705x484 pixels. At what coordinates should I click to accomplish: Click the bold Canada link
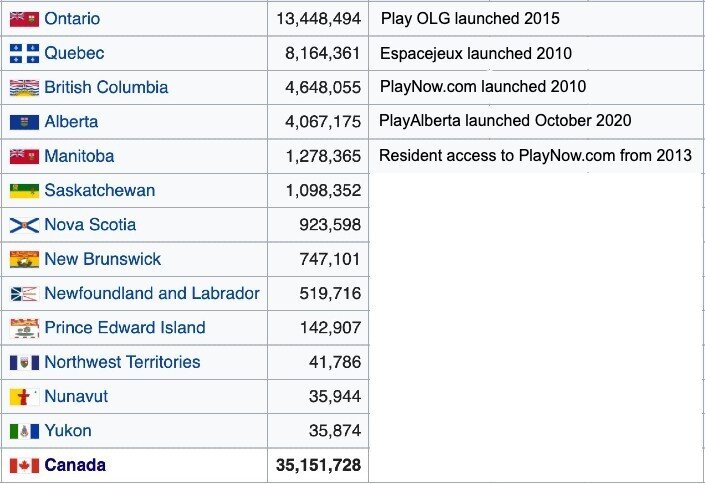pos(75,465)
